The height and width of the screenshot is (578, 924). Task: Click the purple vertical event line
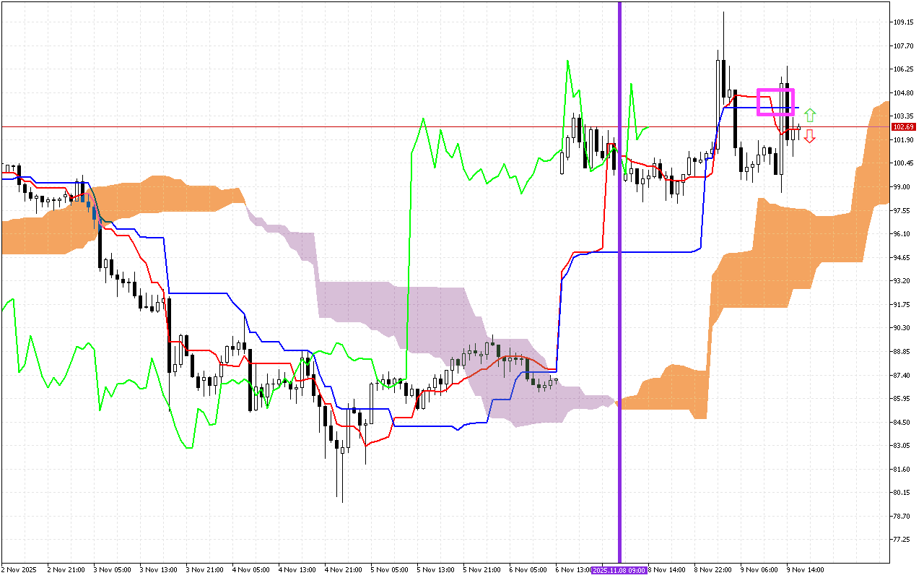619,289
